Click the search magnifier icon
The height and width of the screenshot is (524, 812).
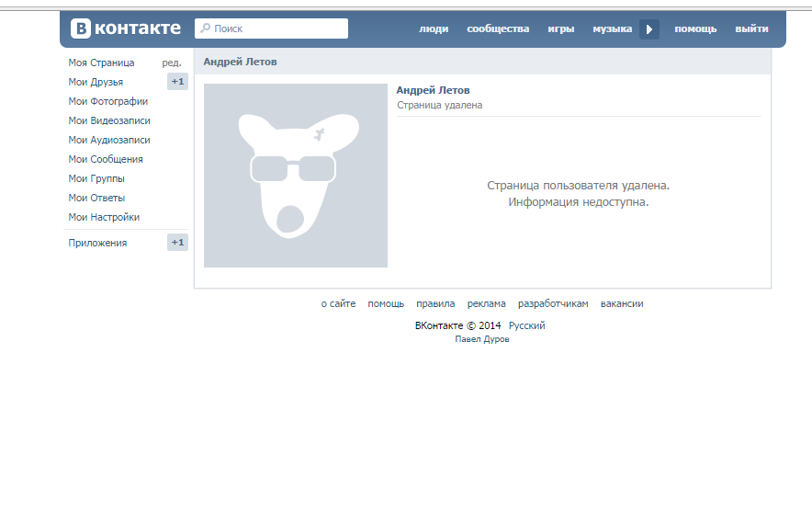click(206, 28)
